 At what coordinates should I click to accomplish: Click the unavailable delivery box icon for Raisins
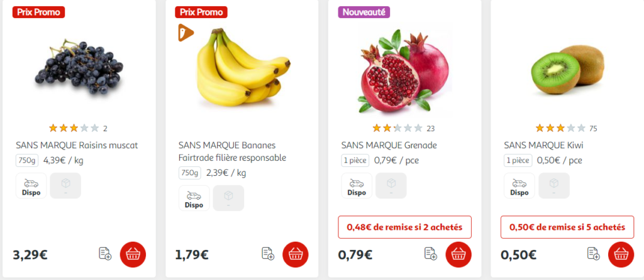click(65, 186)
